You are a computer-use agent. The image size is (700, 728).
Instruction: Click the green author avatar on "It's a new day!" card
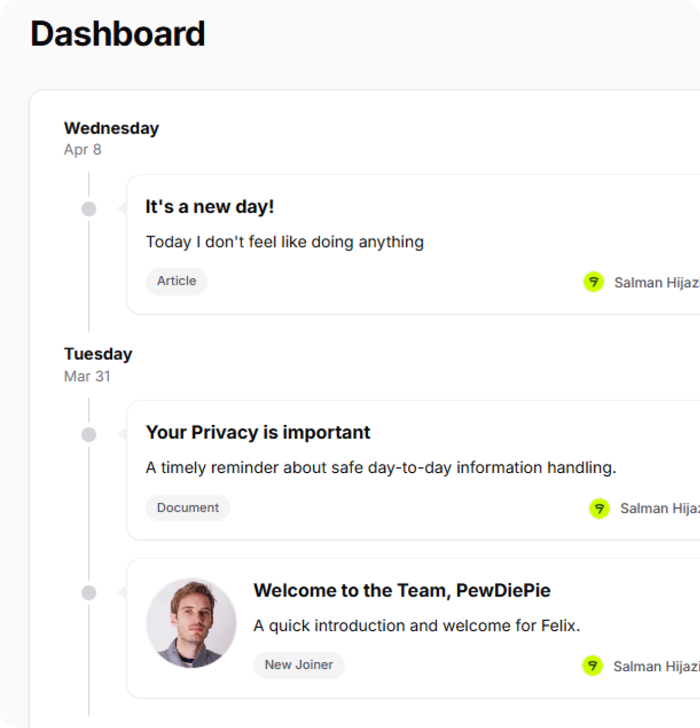pos(593,282)
